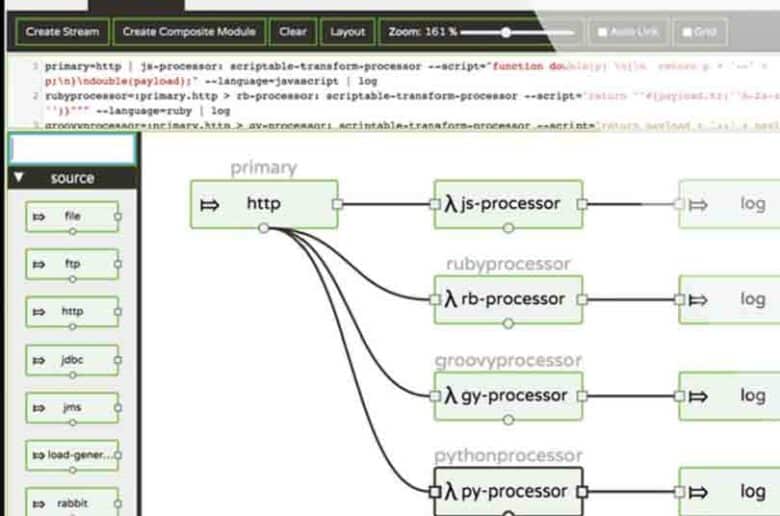780x516 pixels.
Task: Clear the canvas with Clear button
Action: pos(293,32)
